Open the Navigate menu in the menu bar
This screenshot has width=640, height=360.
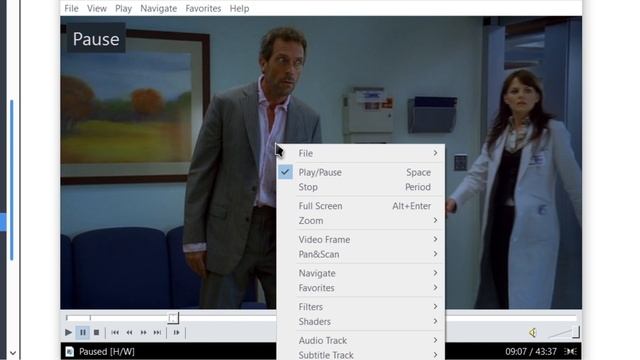coord(158,8)
